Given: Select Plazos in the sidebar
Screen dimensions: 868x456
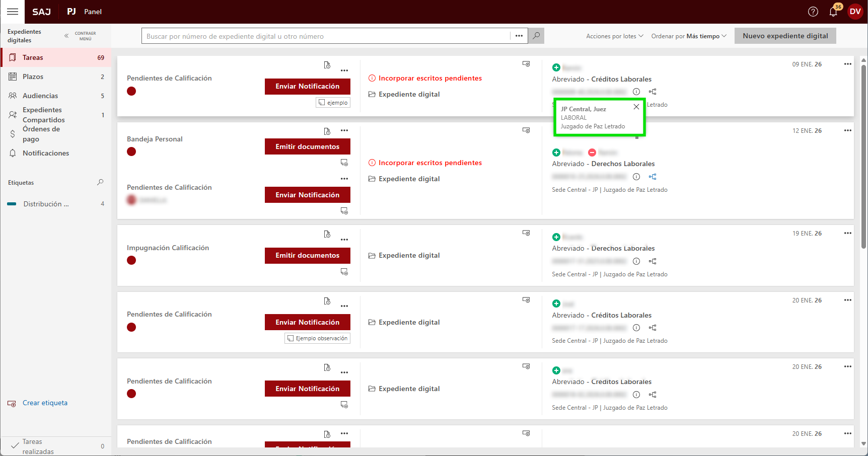Looking at the screenshot, I should coord(33,77).
